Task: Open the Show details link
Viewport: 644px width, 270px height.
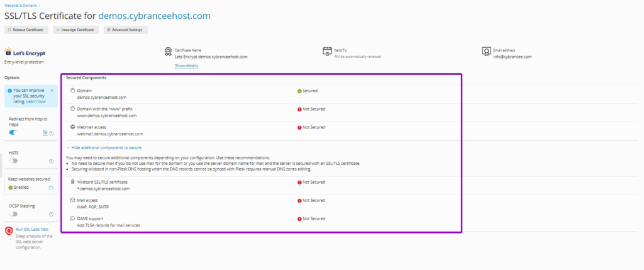Action: [186, 65]
